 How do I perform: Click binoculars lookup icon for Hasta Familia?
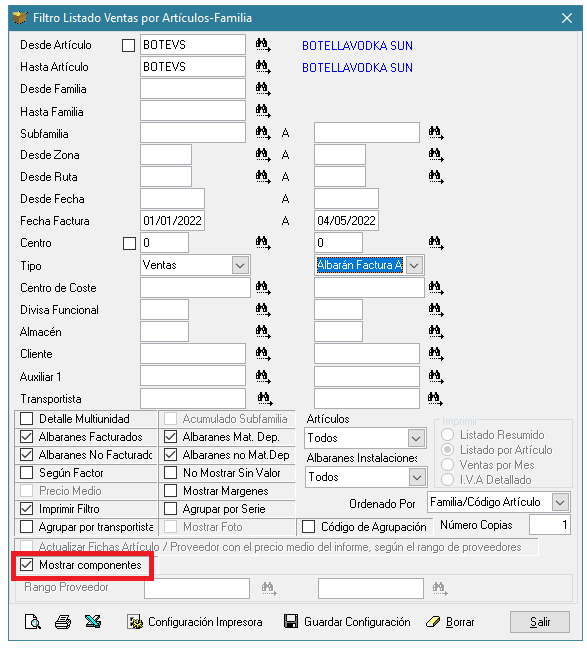[x=263, y=111]
